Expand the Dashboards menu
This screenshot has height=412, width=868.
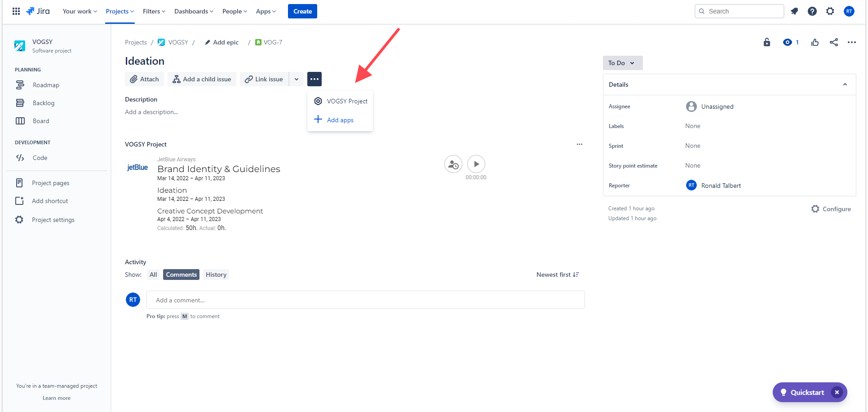point(194,11)
